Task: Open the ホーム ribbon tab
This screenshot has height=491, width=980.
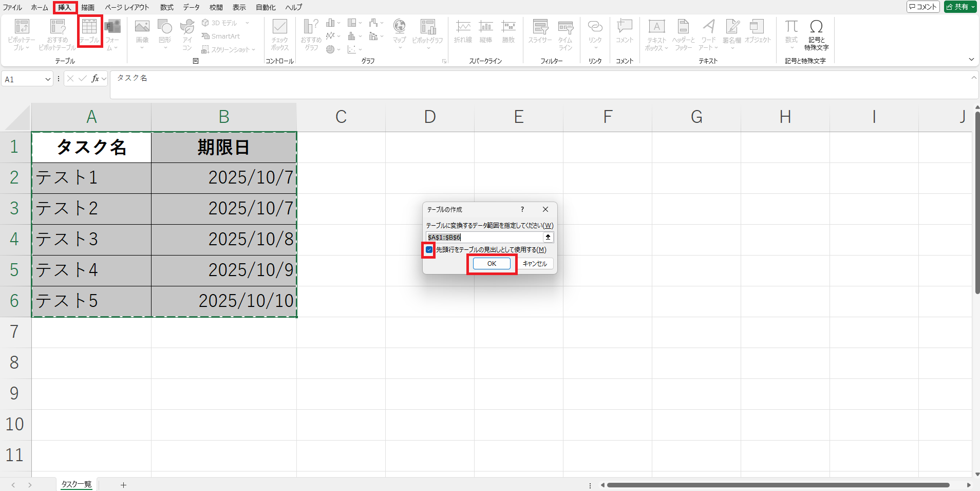Action: click(x=40, y=7)
